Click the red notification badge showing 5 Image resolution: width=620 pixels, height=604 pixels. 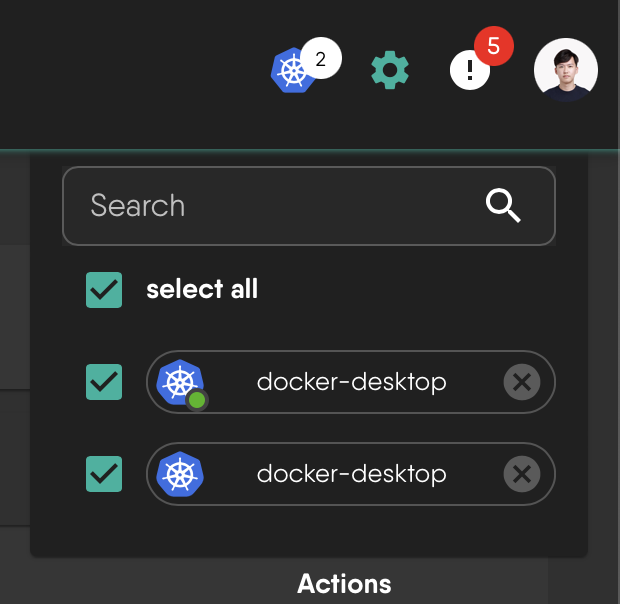(493, 46)
